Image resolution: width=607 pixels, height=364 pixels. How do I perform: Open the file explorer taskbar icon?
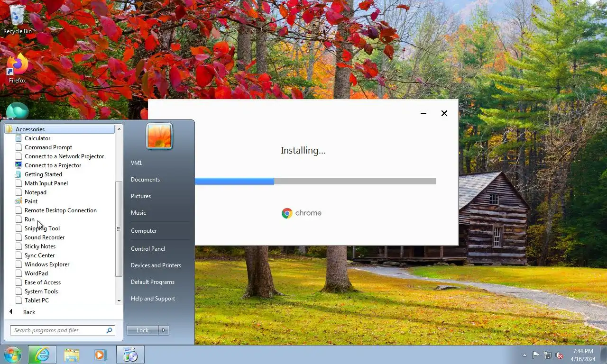tap(72, 355)
